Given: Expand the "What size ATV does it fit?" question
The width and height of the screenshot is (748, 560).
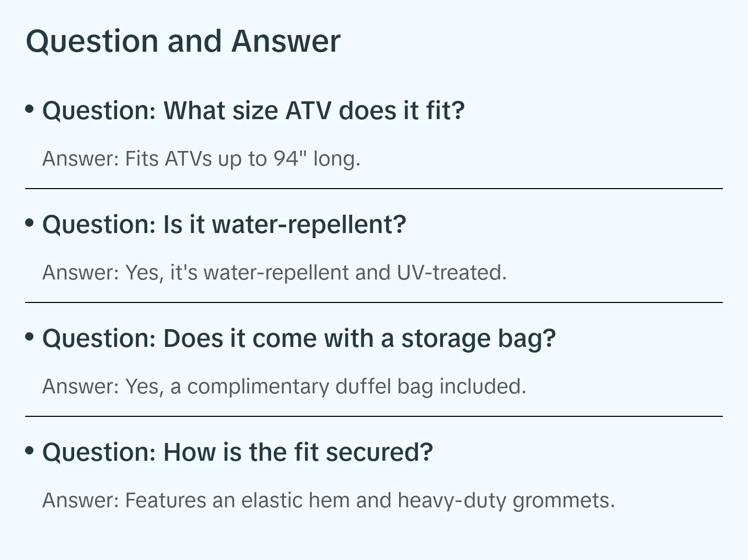Looking at the screenshot, I should (x=253, y=111).
